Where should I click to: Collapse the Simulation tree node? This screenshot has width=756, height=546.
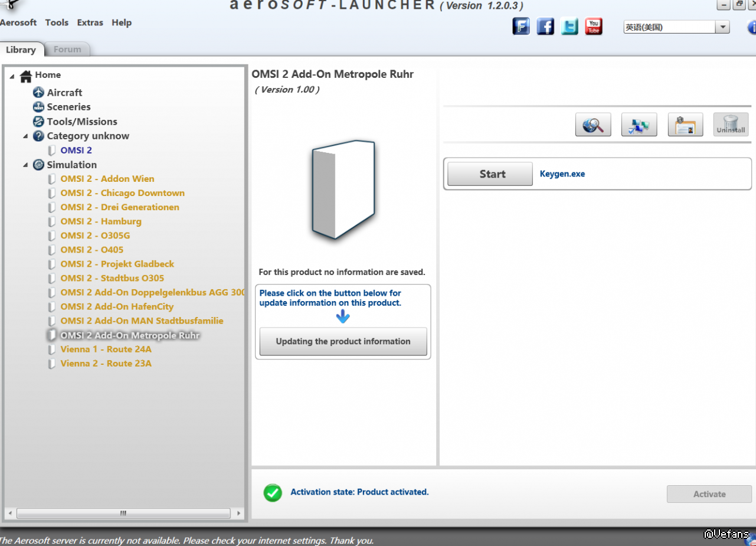[25, 165]
